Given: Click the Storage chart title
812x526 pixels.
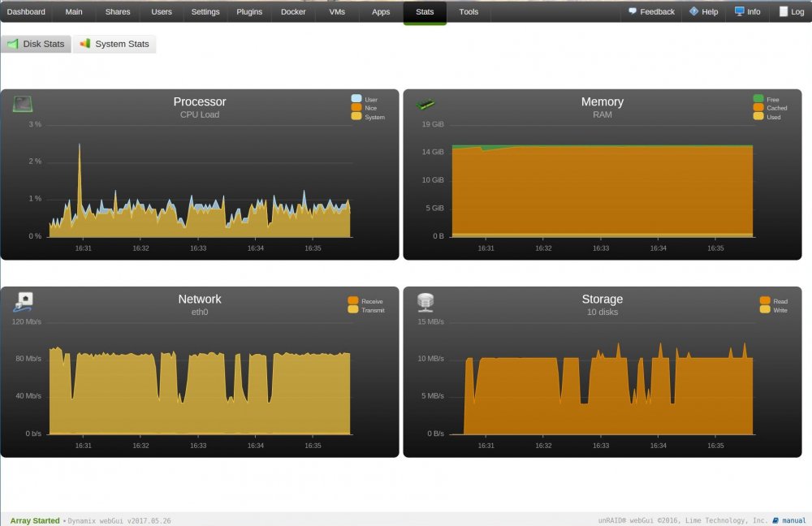Looking at the screenshot, I should point(603,299).
